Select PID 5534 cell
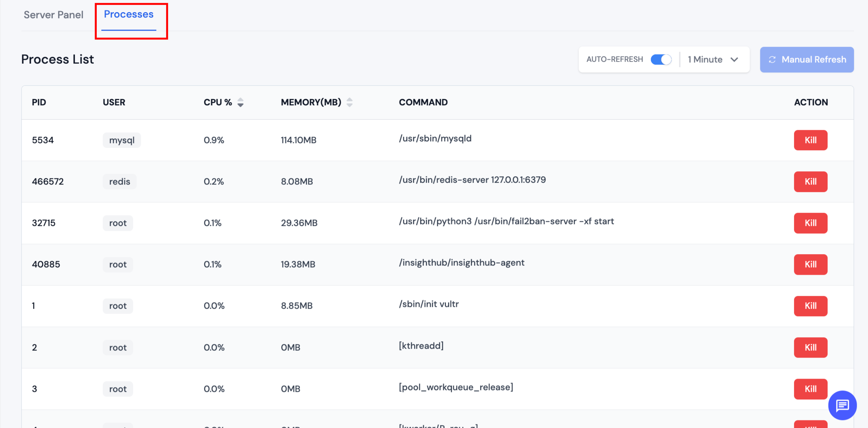 pos(43,140)
